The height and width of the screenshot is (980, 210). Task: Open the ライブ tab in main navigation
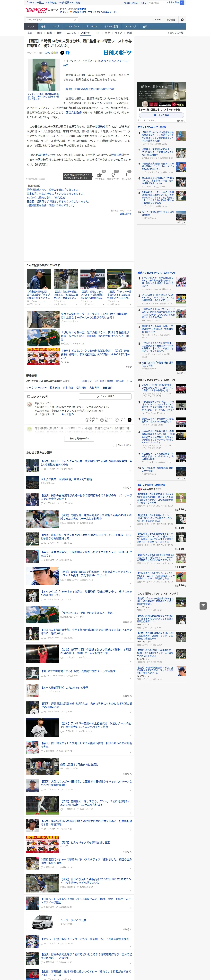(x=56, y=27)
